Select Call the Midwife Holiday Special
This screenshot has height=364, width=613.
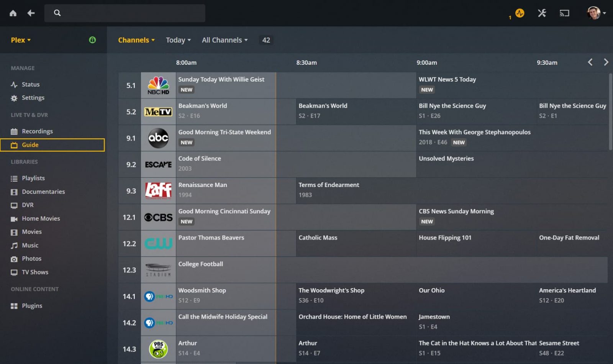[236, 323]
